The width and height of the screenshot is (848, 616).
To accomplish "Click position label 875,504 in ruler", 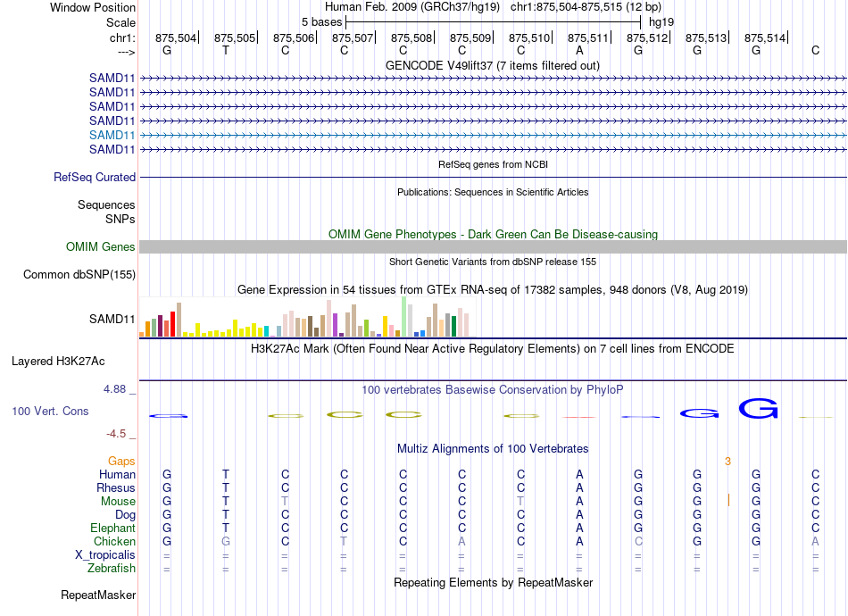I will tap(176, 37).
